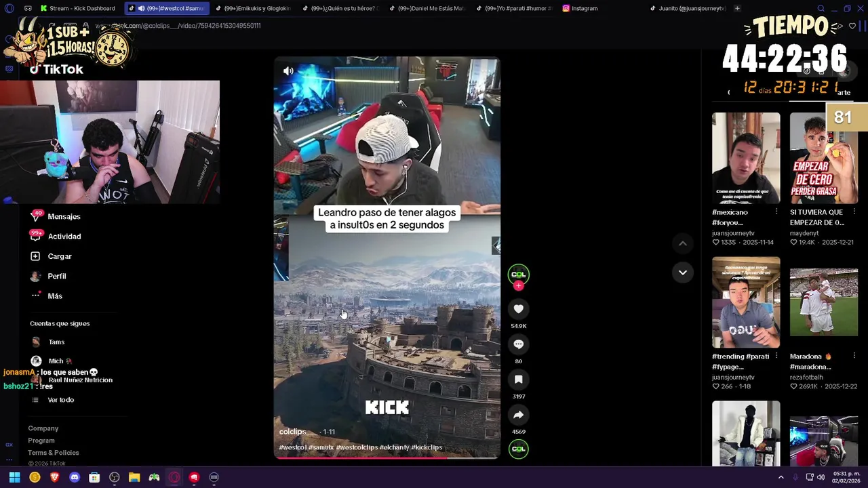The image size is (868, 488).
Task: Open Microsoft Store from the taskbar
Action: 94,477
